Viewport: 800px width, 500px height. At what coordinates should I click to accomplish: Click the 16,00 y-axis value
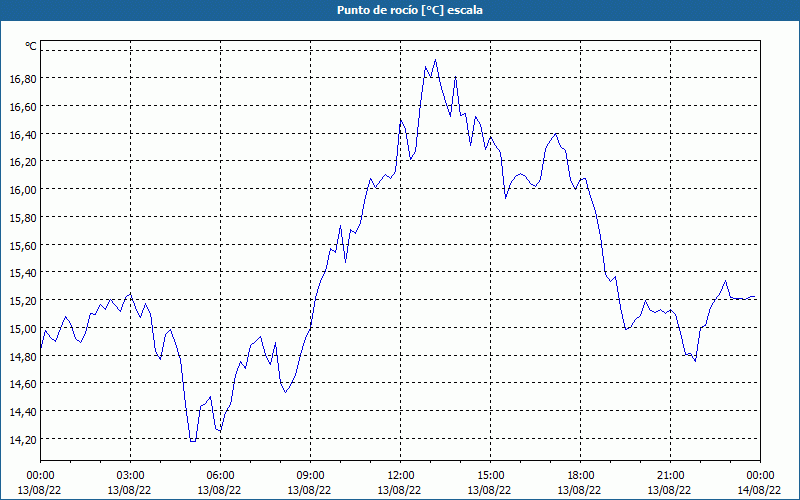coord(23,190)
